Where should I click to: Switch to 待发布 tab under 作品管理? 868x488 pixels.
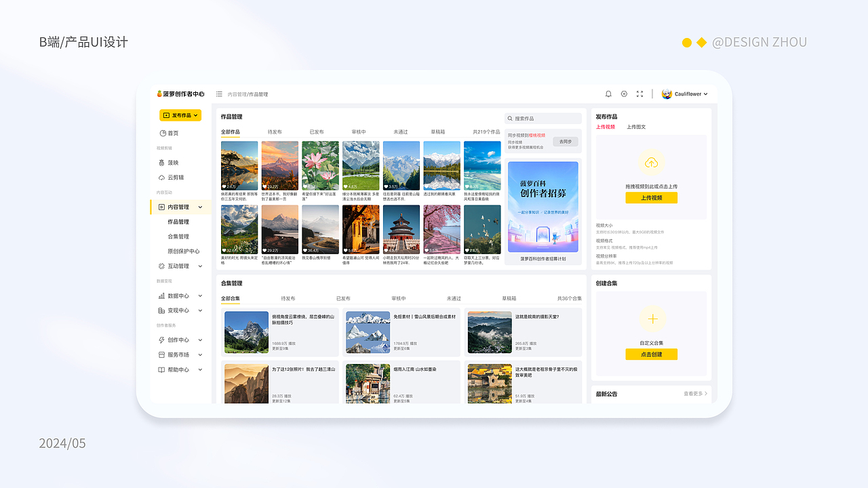275,132
